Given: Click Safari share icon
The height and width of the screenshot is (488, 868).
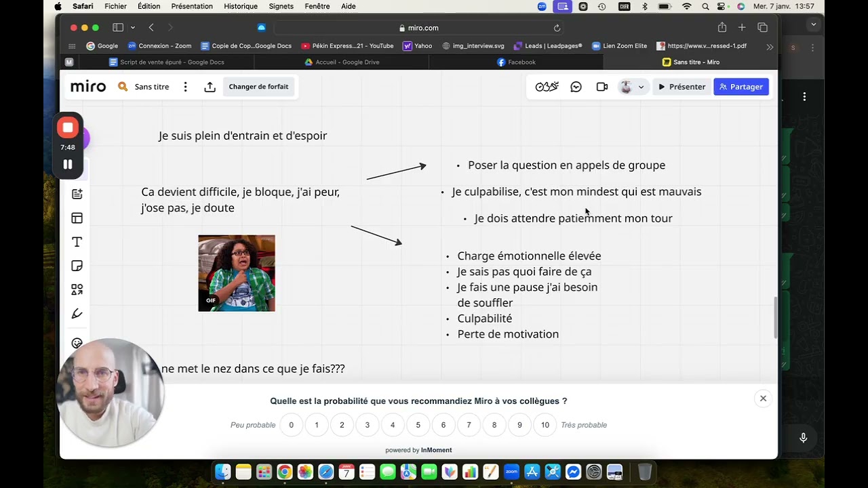Looking at the screenshot, I should click(x=722, y=28).
